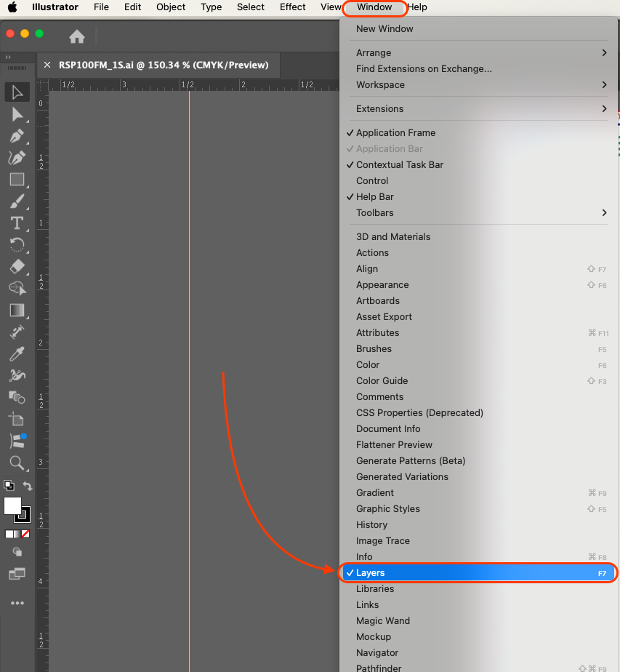The height and width of the screenshot is (672, 620).
Task: Open the Apple menu
Action: pyautogui.click(x=13, y=7)
